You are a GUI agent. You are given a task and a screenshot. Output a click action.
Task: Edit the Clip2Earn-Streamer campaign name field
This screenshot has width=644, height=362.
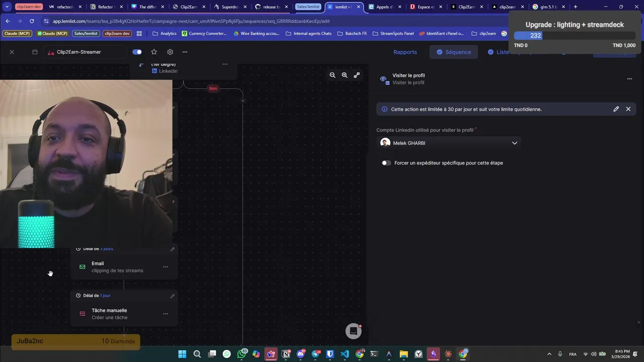click(86, 52)
